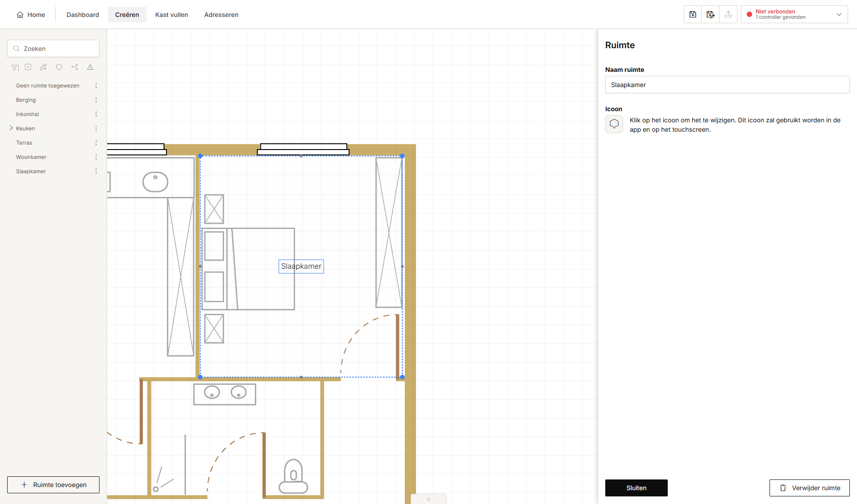The height and width of the screenshot is (504, 857).
Task: Select Slaapkamer room in the list
Action: click(x=31, y=171)
